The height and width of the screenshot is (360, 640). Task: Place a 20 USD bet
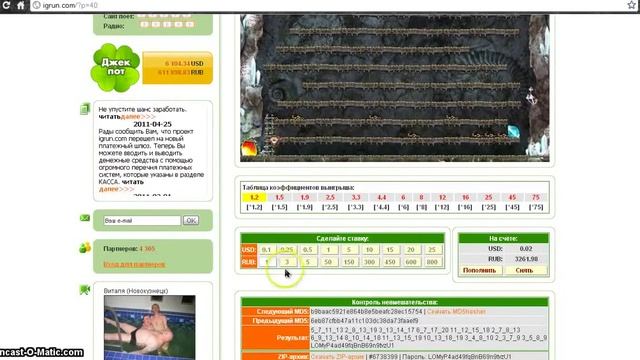[x=411, y=249]
